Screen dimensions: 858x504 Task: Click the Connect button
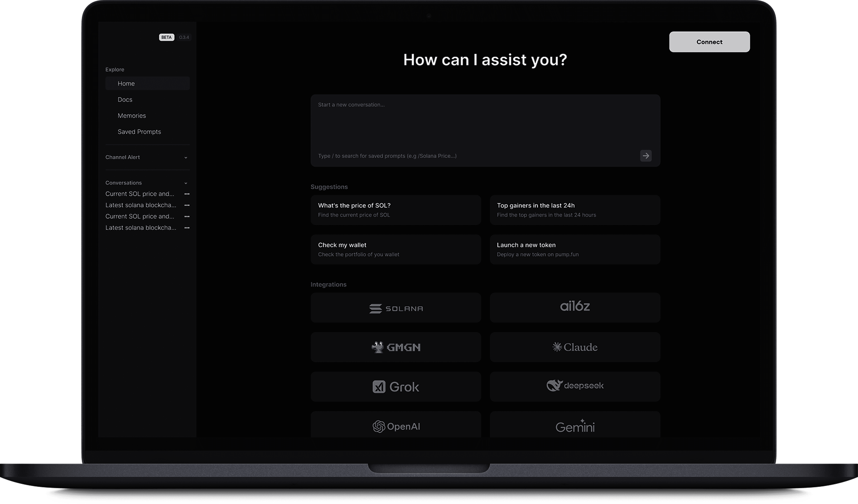(x=709, y=42)
